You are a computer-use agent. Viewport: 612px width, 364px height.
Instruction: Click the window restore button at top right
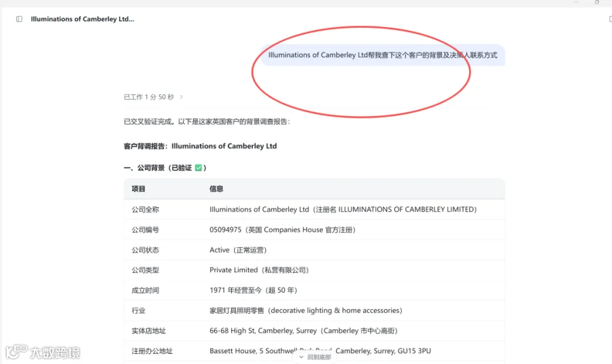click(x=597, y=2)
